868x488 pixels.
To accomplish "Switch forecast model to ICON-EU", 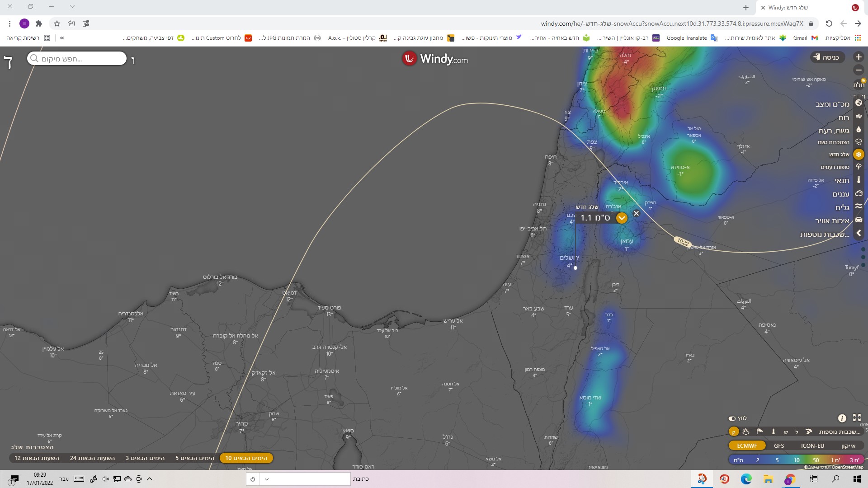I will click(x=812, y=446).
